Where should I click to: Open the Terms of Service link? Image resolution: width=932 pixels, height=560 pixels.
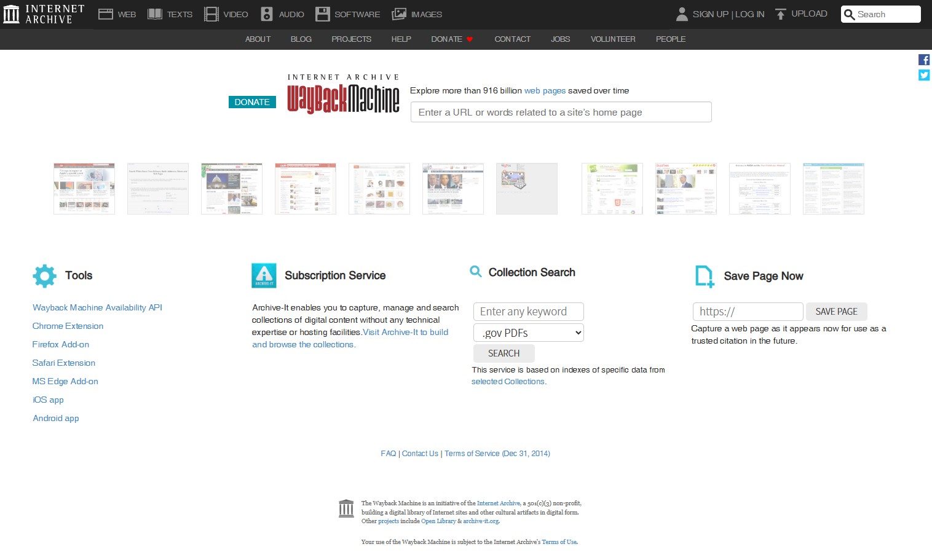[x=497, y=454]
